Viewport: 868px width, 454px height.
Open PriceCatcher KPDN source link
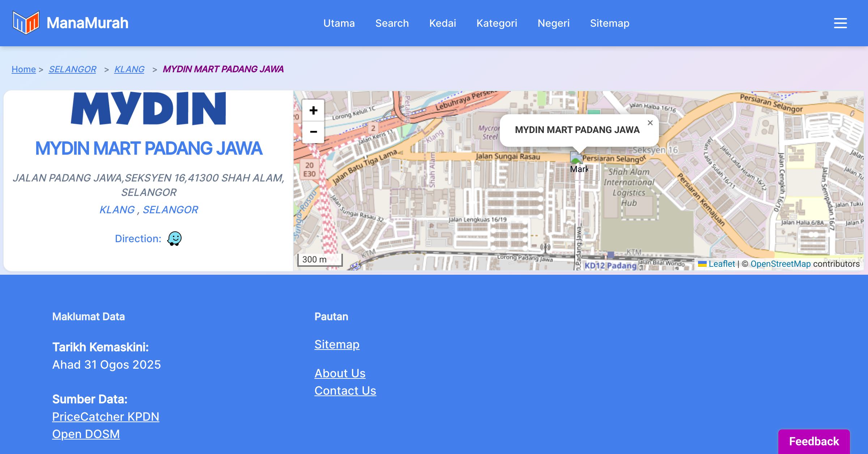(x=106, y=417)
